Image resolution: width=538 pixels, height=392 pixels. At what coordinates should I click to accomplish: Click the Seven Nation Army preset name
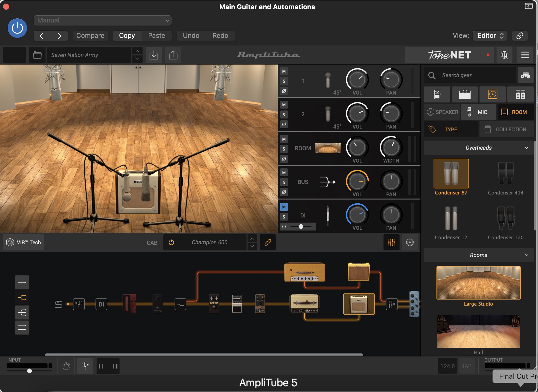tap(88, 55)
